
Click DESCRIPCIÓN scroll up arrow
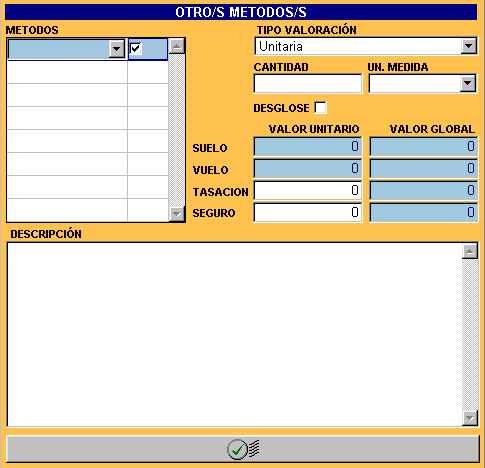[470, 251]
